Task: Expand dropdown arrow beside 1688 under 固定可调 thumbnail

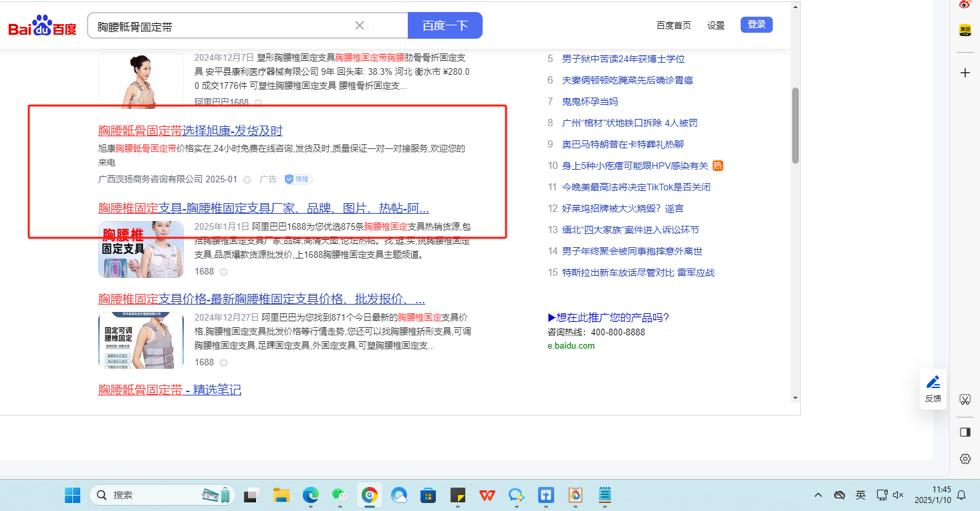Action: click(x=224, y=363)
